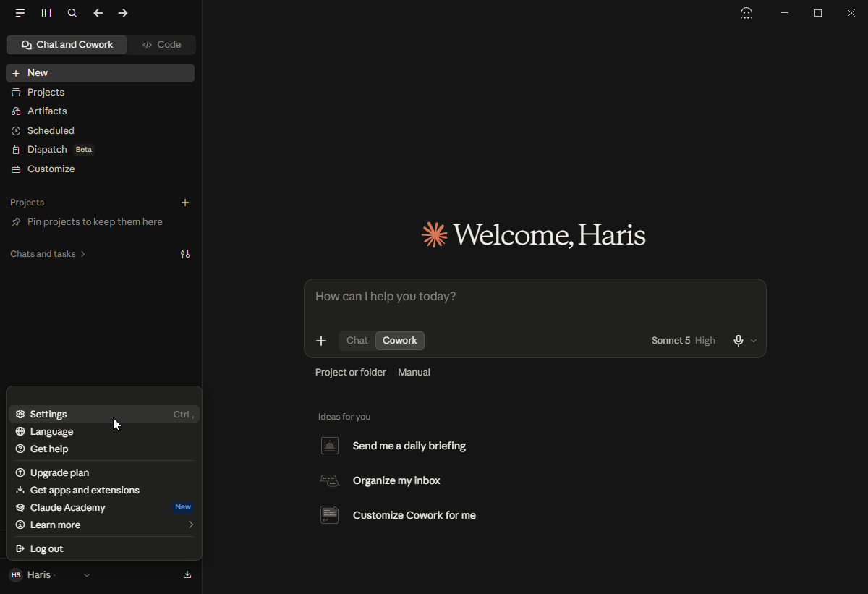Viewport: 868px width, 594px height.
Task: Select 'Customize Cowork for me' idea
Action: (x=414, y=515)
